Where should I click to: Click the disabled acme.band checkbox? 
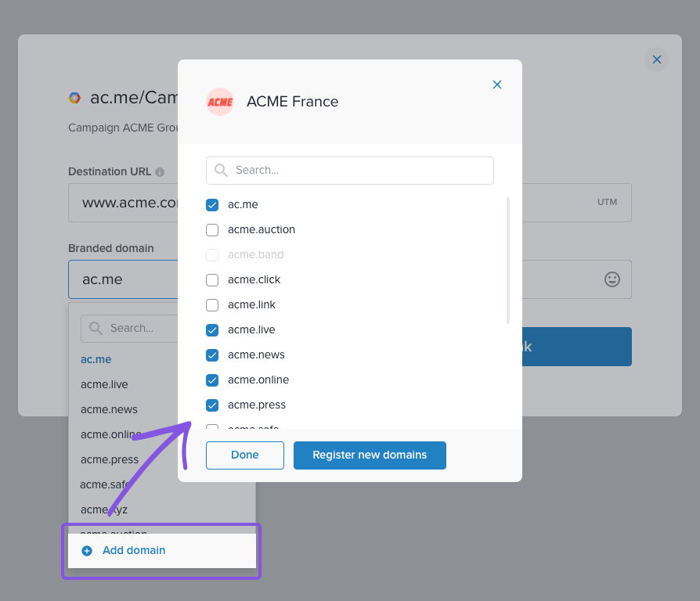(212, 255)
